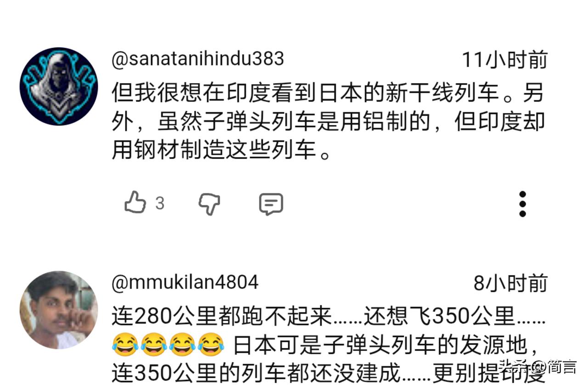
Task: Like the comment by @sanatanihindu383
Action: click(136, 203)
